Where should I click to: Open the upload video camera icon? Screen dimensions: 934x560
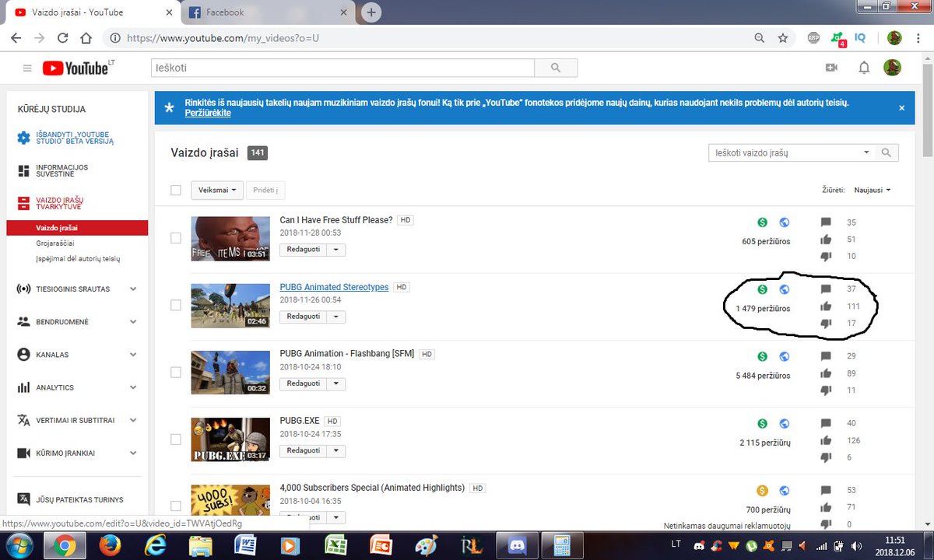tap(831, 68)
